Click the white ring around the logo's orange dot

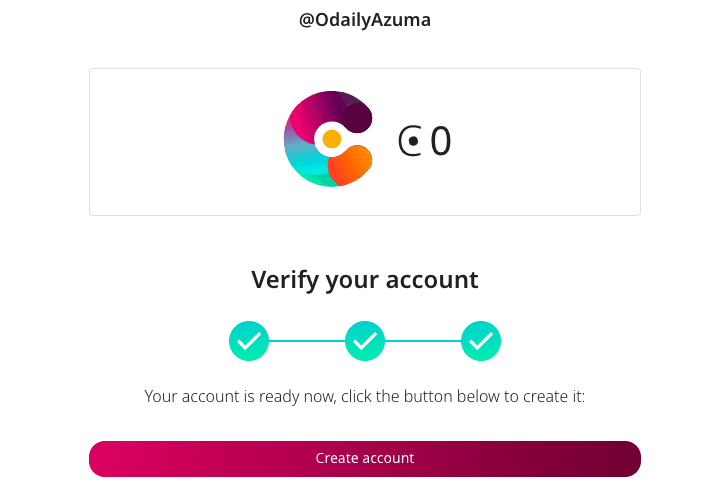click(321, 139)
